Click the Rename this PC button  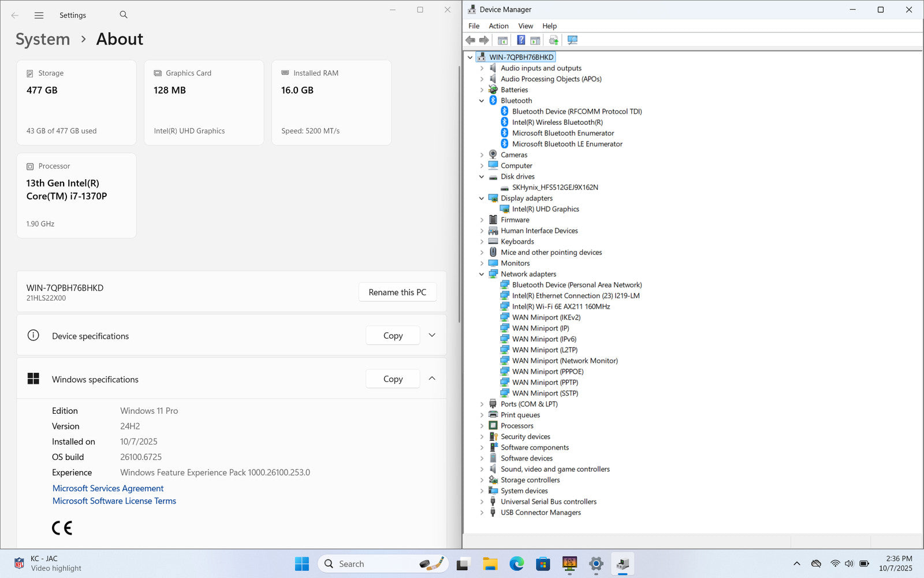(397, 292)
